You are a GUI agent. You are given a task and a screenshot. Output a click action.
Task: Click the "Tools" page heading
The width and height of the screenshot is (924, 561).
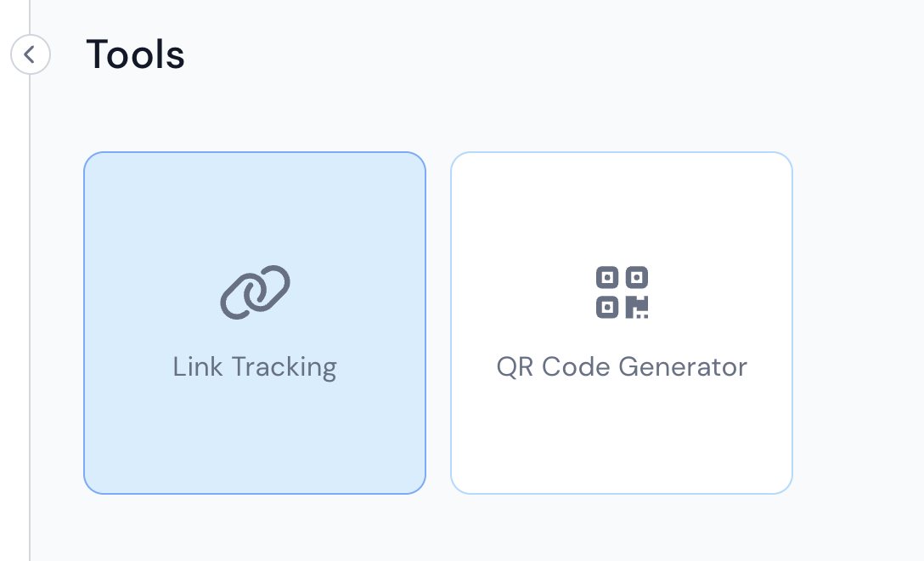pos(136,54)
